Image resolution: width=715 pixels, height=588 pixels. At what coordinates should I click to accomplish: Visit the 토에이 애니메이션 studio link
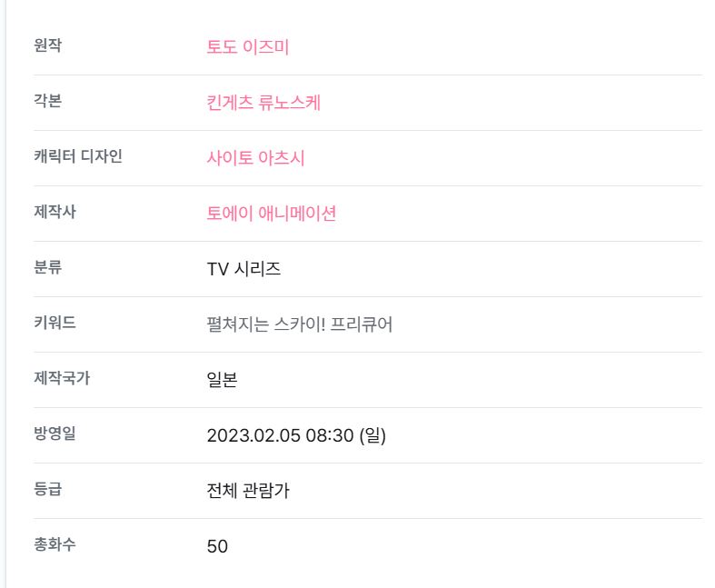272,213
